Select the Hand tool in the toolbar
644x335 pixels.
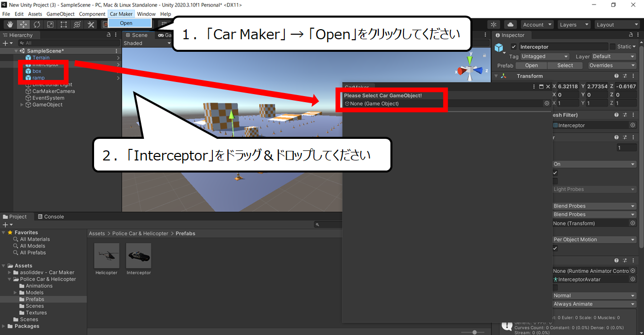tap(10, 25)
